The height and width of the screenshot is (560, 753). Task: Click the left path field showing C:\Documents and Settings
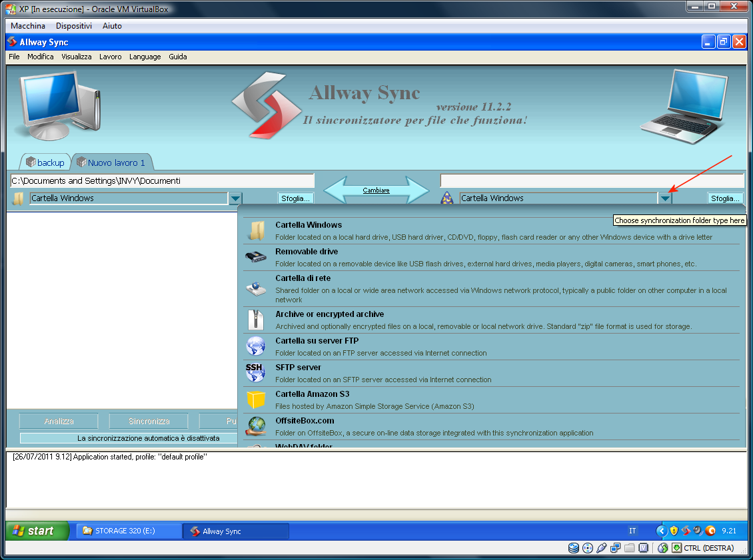tap(162, 181)
